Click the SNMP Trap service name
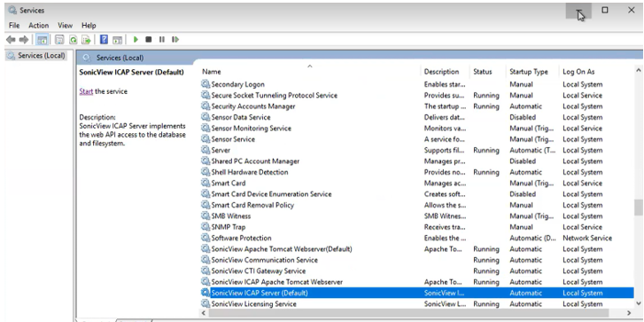Image resolution: width=644 pixels, height=322 pixels. [x=229, y=227]
